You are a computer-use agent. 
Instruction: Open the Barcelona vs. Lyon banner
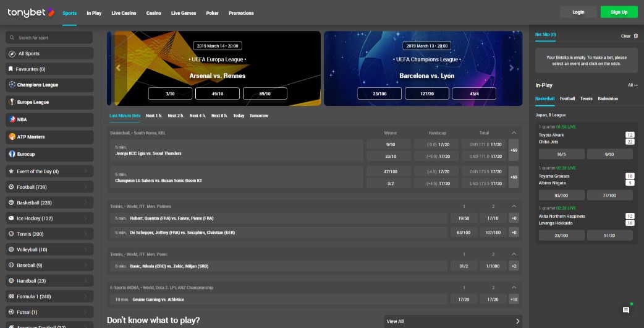coord(423,68)
